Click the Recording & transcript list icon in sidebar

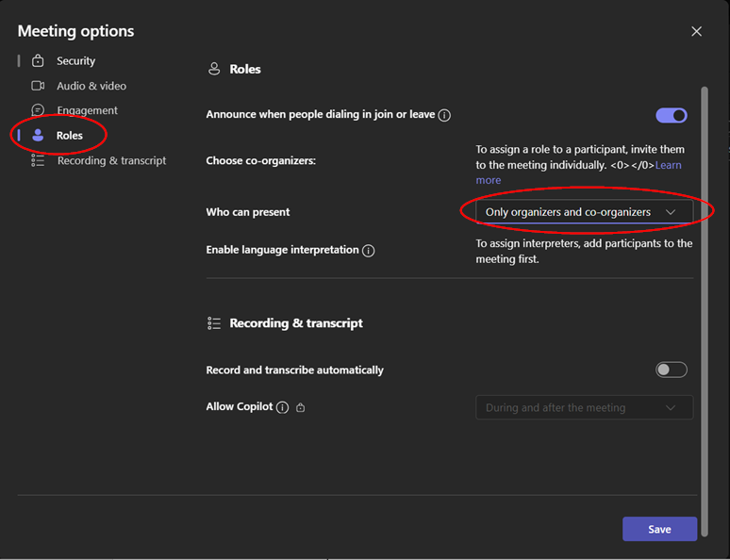(38, 160)
